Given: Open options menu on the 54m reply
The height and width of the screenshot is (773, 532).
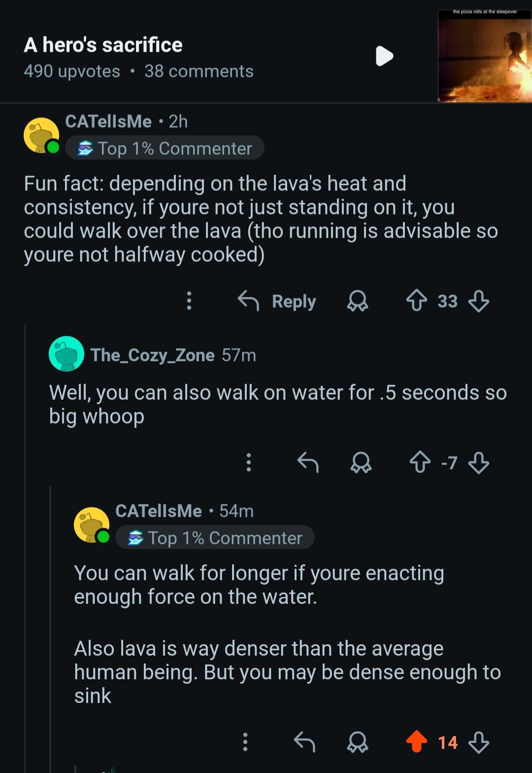Looking at the screenshot, I should point(245,742).
